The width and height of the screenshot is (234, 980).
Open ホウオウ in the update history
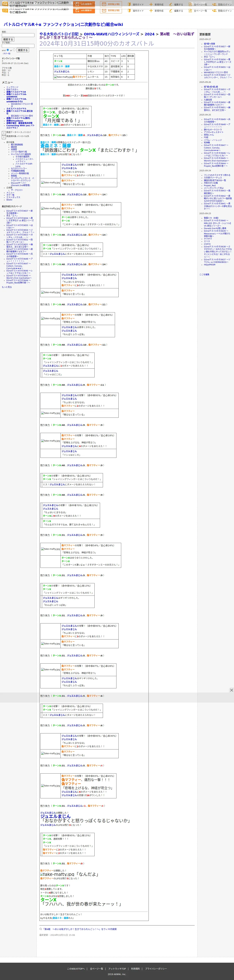(x=208, y=239)
